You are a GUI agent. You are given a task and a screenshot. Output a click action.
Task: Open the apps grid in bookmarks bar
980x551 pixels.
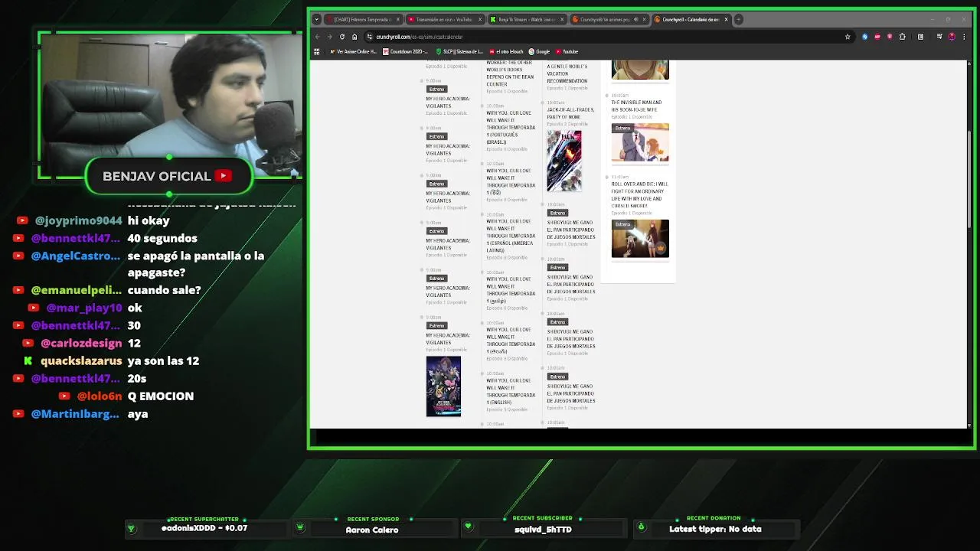point(317,51)
